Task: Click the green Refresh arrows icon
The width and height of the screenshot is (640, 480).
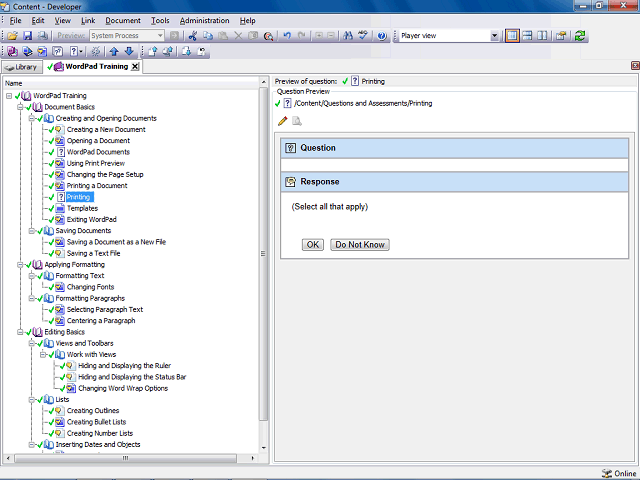Action: pos(580,36)
